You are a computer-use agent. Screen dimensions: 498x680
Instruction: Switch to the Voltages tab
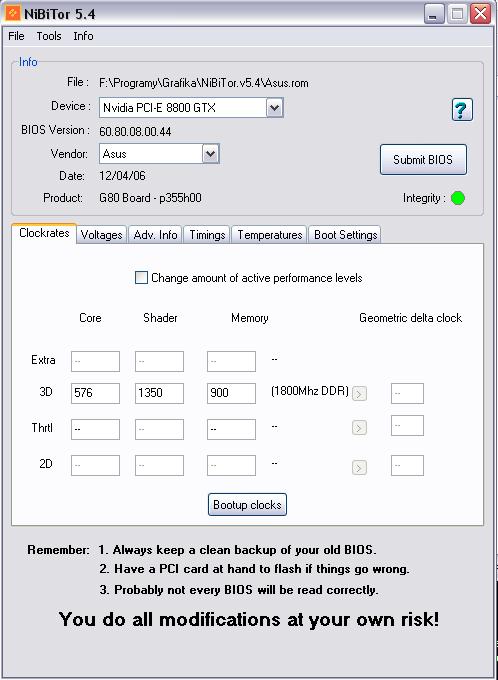(102, 235)
